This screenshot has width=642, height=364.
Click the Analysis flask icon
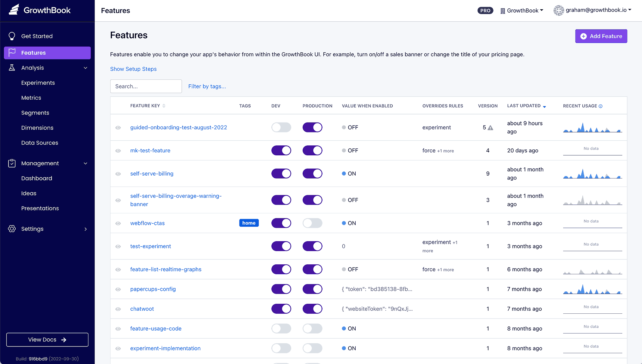point(12,68)
